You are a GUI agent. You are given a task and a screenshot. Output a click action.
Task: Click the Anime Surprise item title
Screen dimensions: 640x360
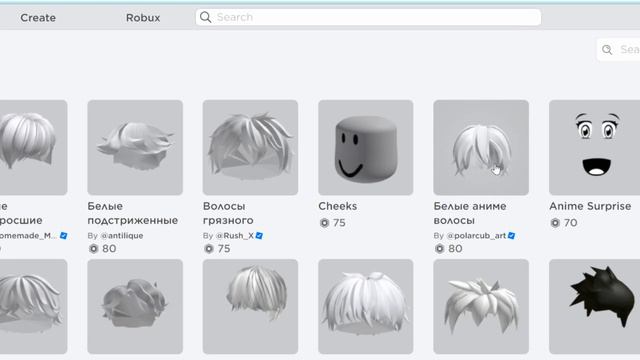click(590, 206)
